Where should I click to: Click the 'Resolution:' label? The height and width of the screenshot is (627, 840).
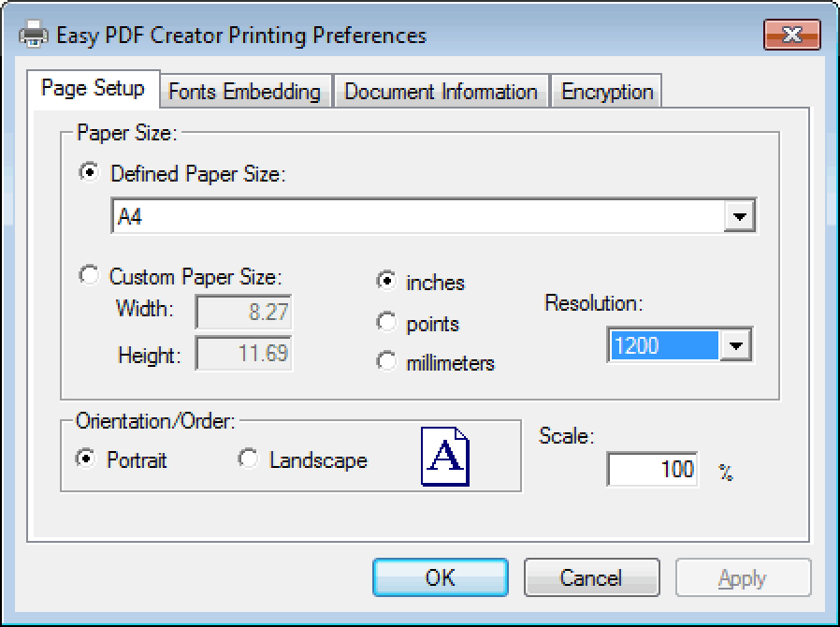tap(594, 303)
